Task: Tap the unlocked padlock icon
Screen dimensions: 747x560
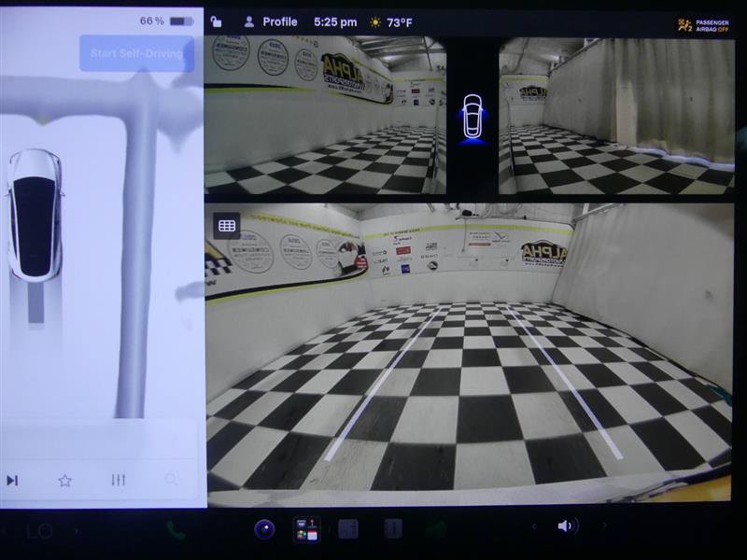Action: (x=217, y=21)
